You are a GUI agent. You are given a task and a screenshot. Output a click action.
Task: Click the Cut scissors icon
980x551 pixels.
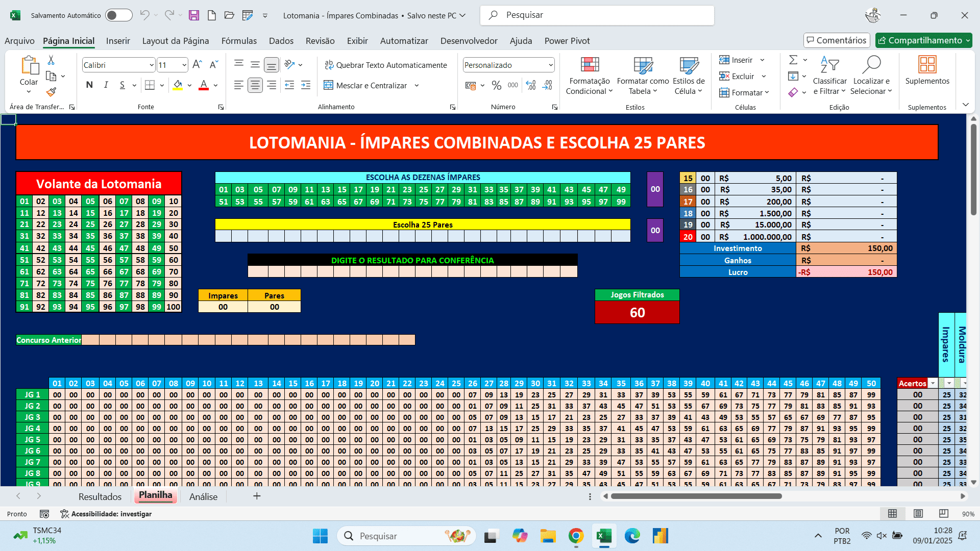click(51, 60)
